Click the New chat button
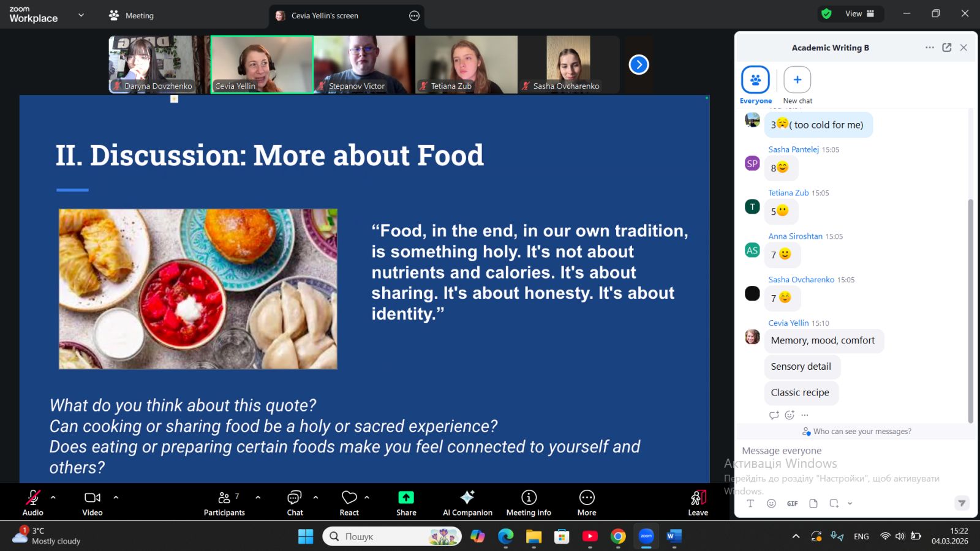Screen dimensions: 980x551 797,80
